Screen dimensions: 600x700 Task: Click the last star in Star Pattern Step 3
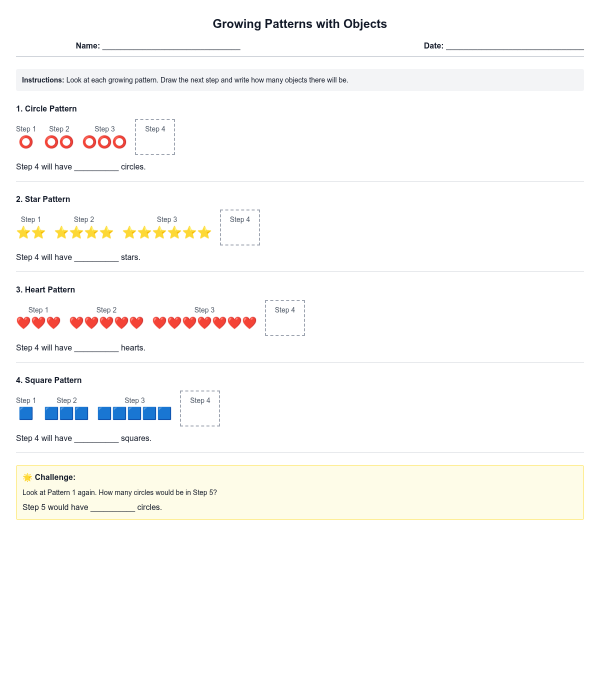coord(204,233)
